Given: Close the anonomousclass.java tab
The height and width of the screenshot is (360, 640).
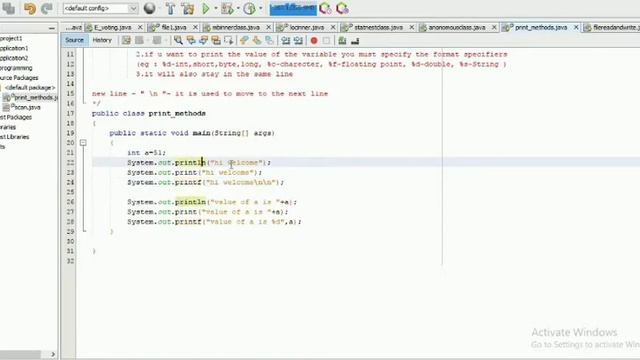Looking at the screenshot, I should [x=494, y=27].
